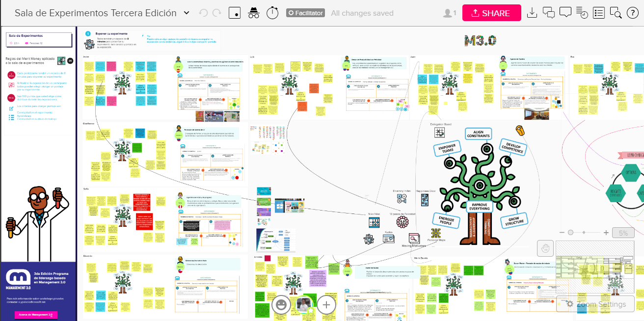Open the 5% zoom level box
Viewport: 644px width, 321px height.
(623, 233)
